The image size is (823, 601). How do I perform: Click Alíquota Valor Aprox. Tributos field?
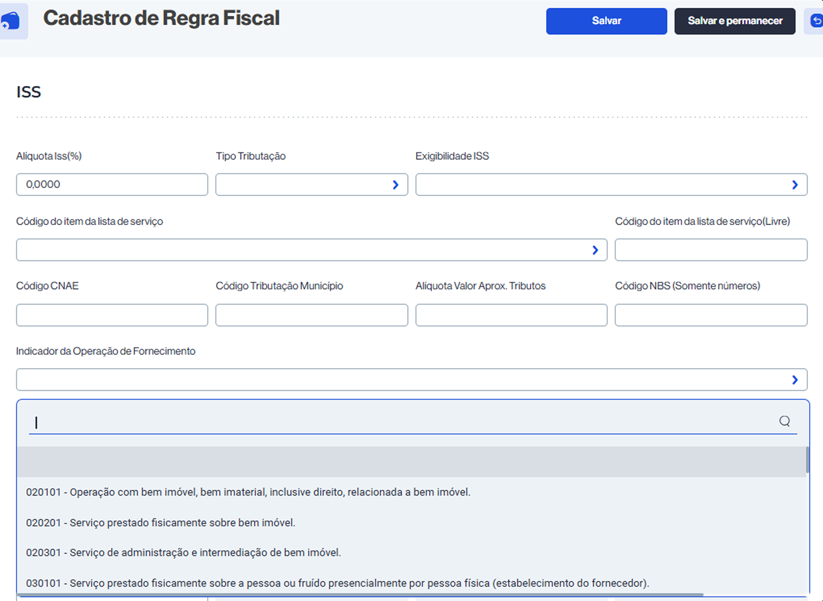coord(510,315)
